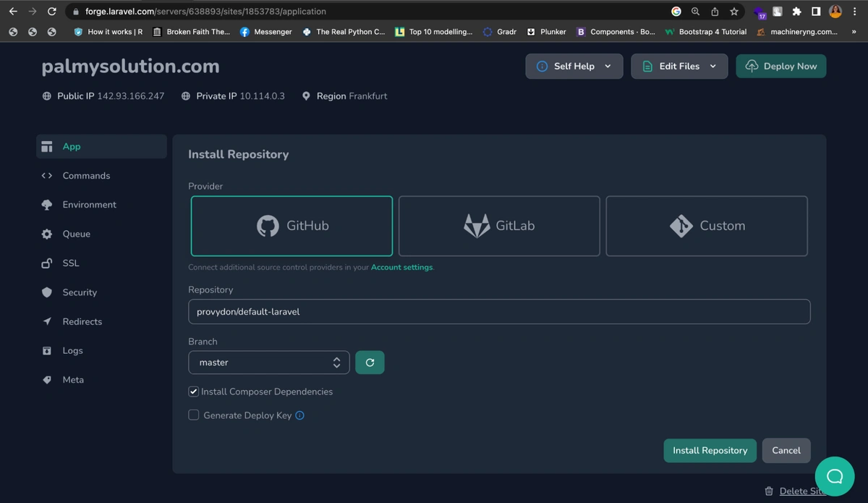This screenshot has height=503, width=868.
Task: Open the Messenger bookmark
Action: pos(265,32)
